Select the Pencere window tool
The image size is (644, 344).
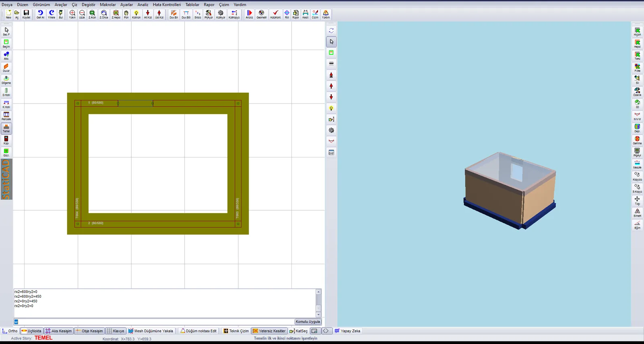6,116
